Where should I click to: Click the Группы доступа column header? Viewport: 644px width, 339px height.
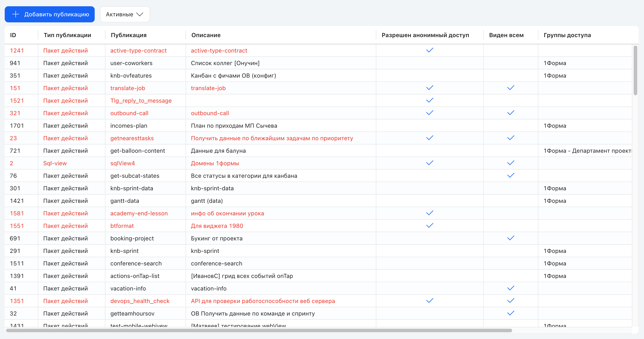[567, 35]
